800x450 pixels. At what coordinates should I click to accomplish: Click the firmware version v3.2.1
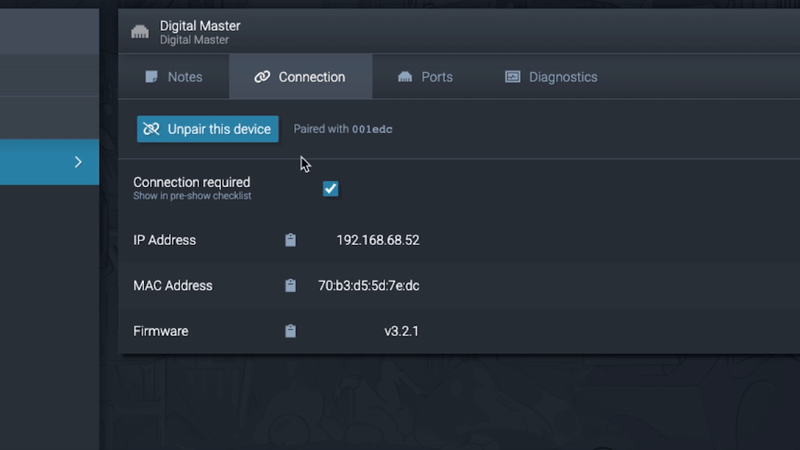[x=401, y=331]
